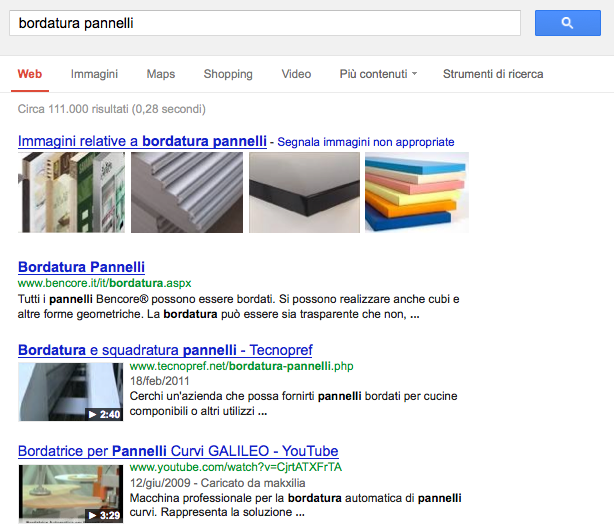This screenshot has width=614, height=530.
Task: Open the sample panels image thumbnail
Action: pos(72,192)
